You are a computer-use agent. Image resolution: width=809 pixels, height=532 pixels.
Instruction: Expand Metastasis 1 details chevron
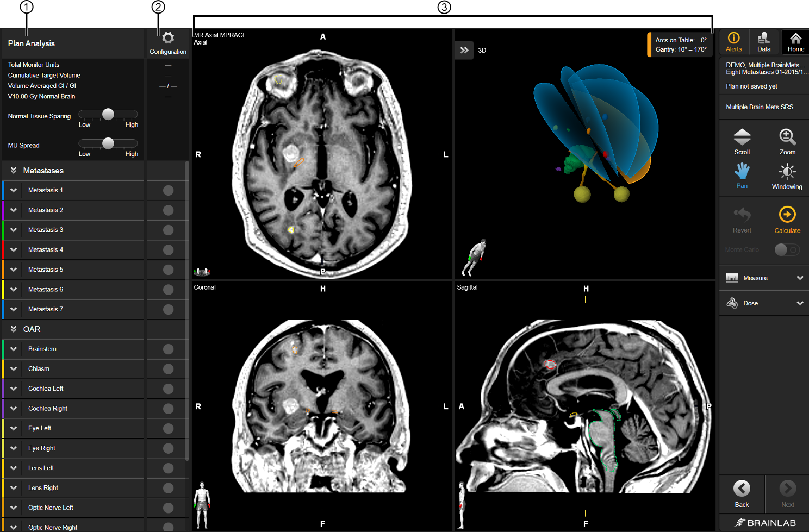14,190
